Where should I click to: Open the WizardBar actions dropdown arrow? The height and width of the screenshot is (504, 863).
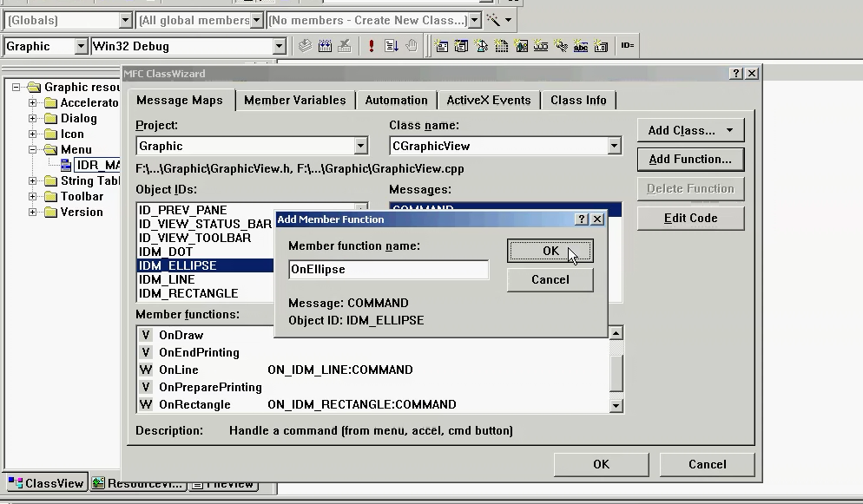coord(509,20)
